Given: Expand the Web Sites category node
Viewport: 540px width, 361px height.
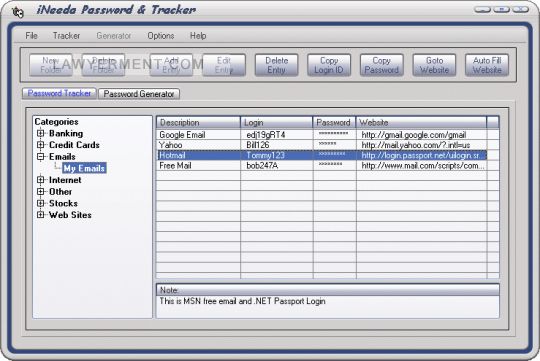Looking at the screenshot, I should point(41,215).
